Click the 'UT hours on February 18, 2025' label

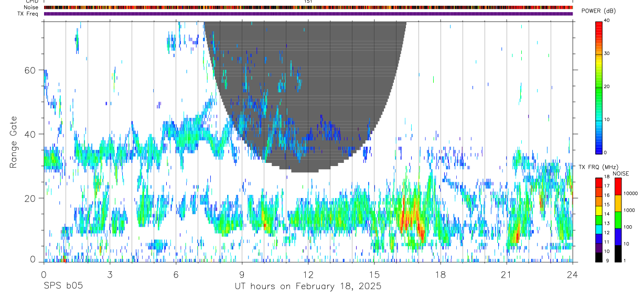pyautogui.click(x=308, y=287)
